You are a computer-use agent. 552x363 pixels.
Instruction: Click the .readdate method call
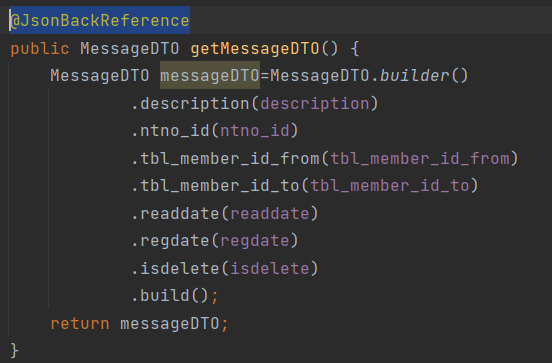coord(175,213)
